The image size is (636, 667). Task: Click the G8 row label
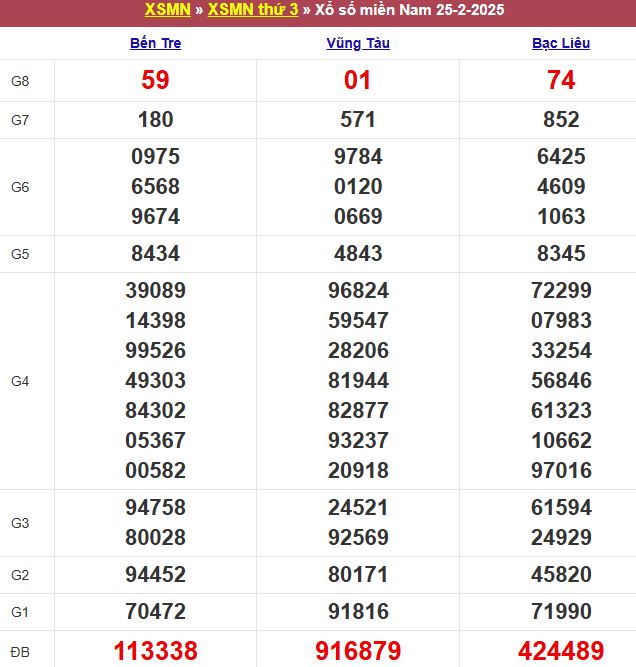pyautogui.click(x=20, y=81)
